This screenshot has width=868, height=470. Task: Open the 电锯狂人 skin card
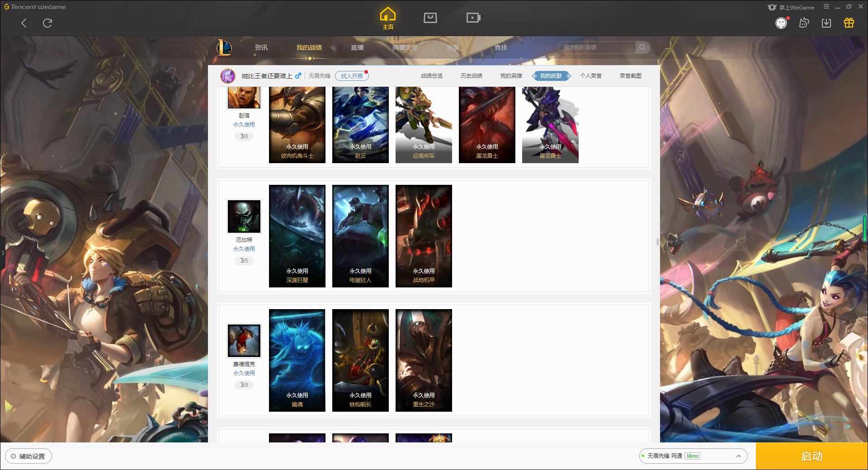[360, 236]
